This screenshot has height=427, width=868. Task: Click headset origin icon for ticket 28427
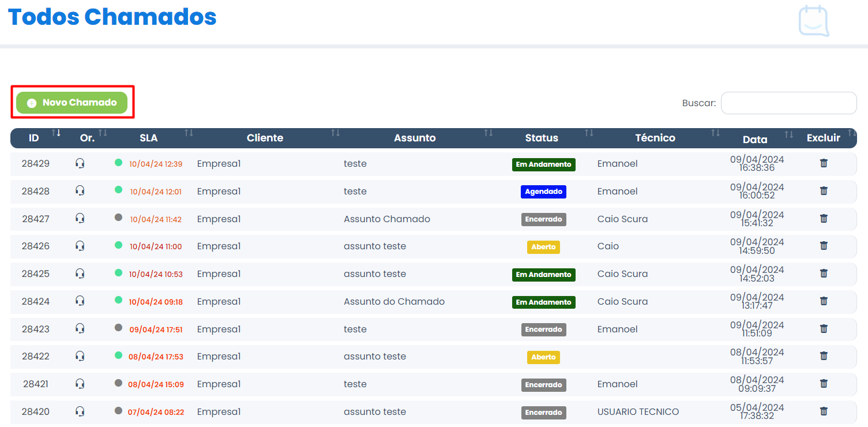coord(80,219)
